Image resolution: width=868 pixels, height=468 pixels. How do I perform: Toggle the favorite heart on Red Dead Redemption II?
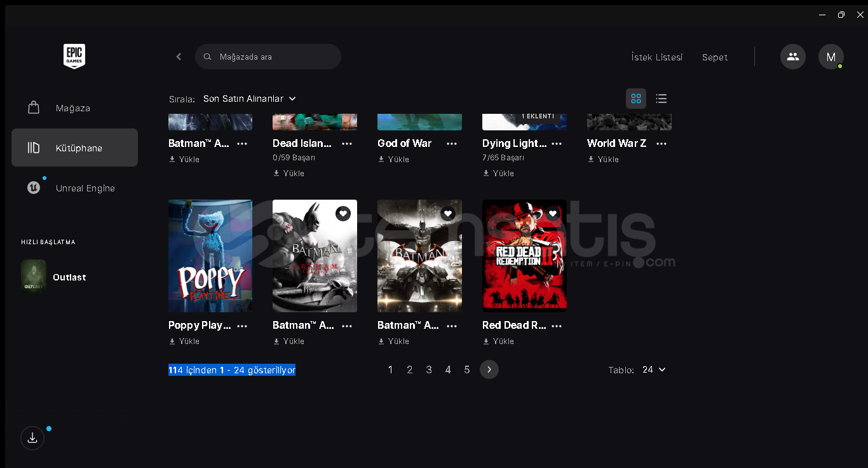pos(553,214)
